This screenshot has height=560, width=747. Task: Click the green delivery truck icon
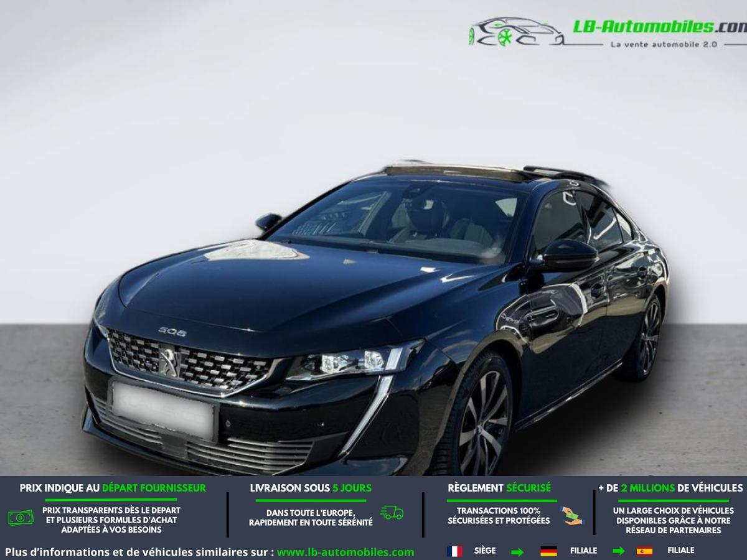[x=392, y=513]
